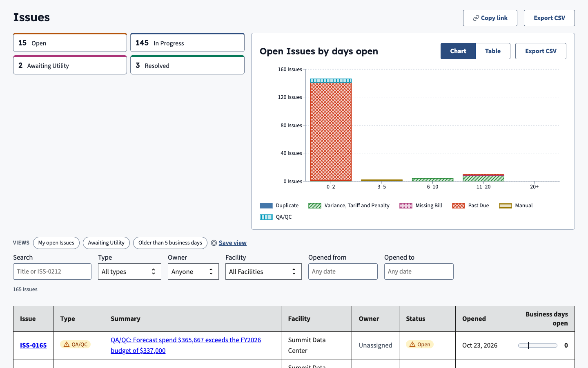Filter by the 145 In Progress card
Image resolution: width=588 pixels, height=368 pixels.
click(187, 43)
